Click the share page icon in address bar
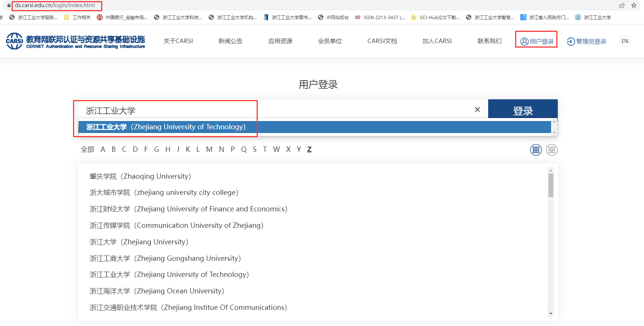The width and height of the screenshot is (644, 326). tap(622, 5)
